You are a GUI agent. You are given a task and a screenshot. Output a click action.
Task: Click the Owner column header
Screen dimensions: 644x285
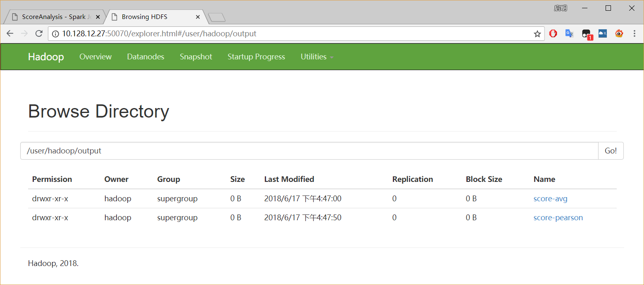point(116,179)
